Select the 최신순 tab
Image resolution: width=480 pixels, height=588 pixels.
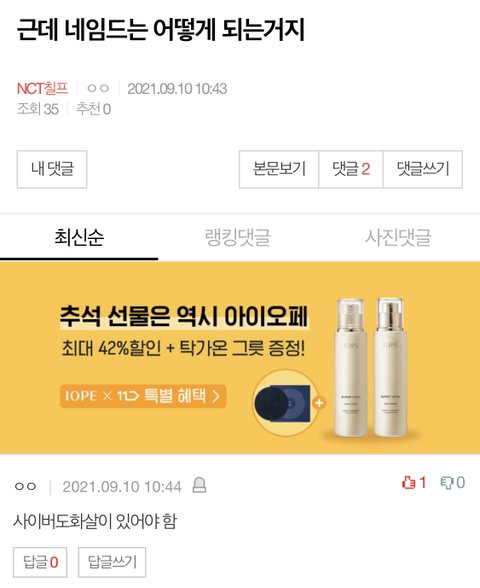point(79,238)
